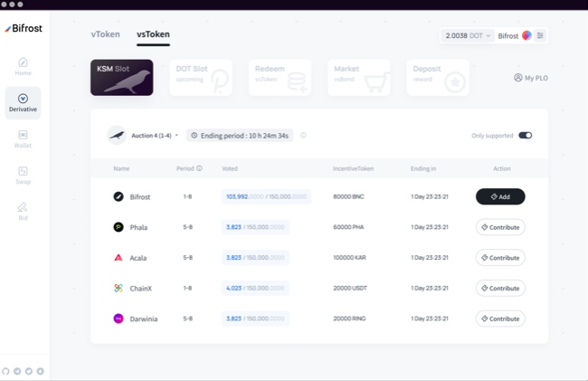
Task: Click the Acala voted progress amount
Action: pyautogui.click(x=255, y=258)
